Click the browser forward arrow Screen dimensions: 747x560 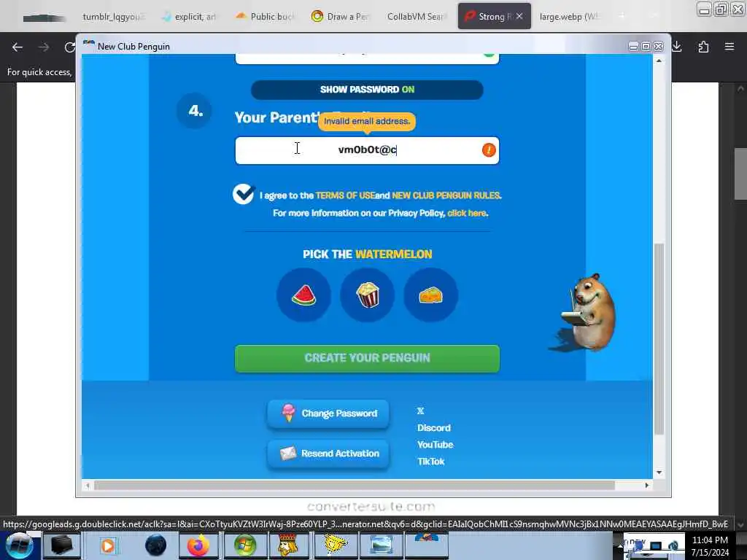44,47
